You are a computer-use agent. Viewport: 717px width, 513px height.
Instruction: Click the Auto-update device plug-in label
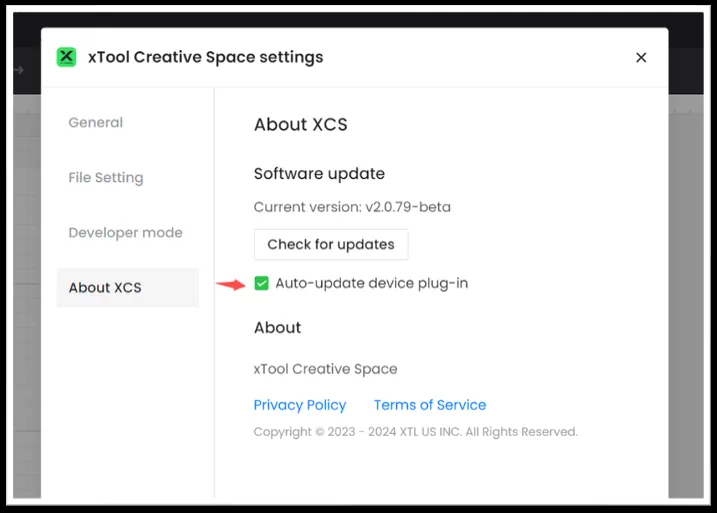(372, 283)
